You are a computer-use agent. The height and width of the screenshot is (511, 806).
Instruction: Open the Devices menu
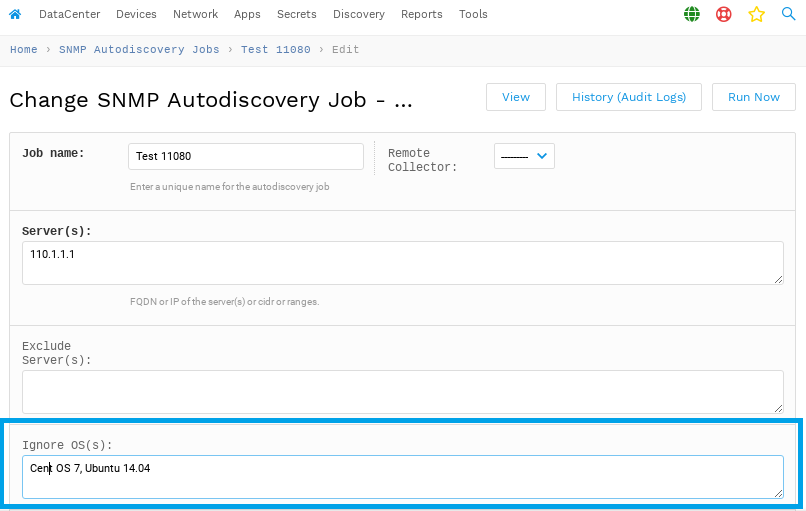[x=136, y=14]
